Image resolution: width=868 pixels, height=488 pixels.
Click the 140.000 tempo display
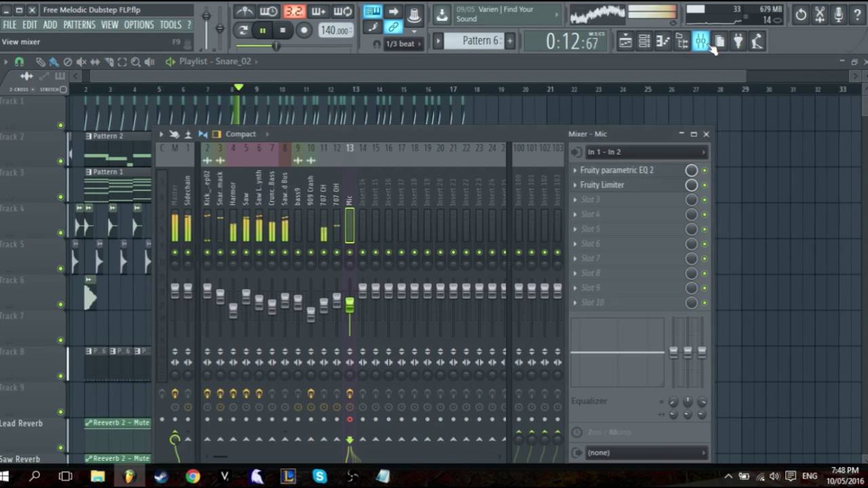coord(336,30)
